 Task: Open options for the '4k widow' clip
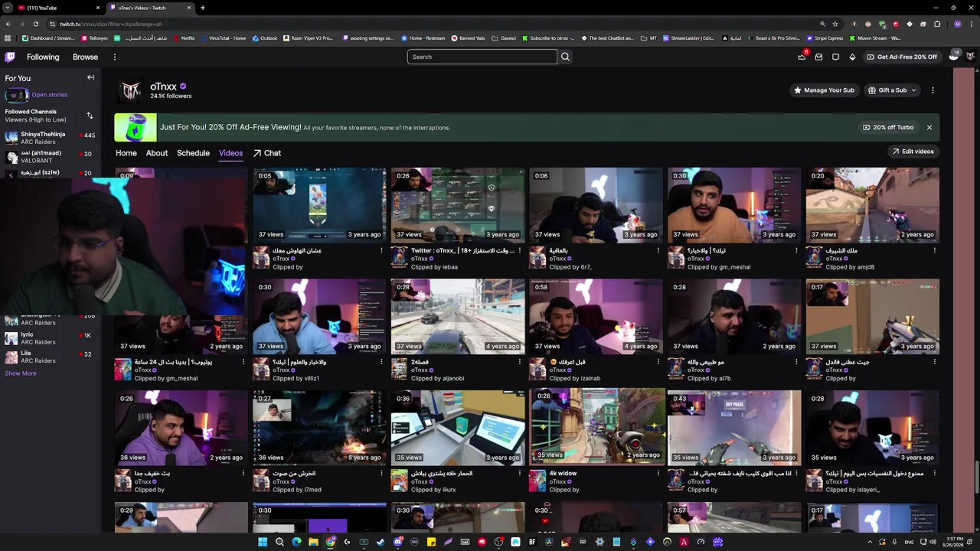[658, 473]
